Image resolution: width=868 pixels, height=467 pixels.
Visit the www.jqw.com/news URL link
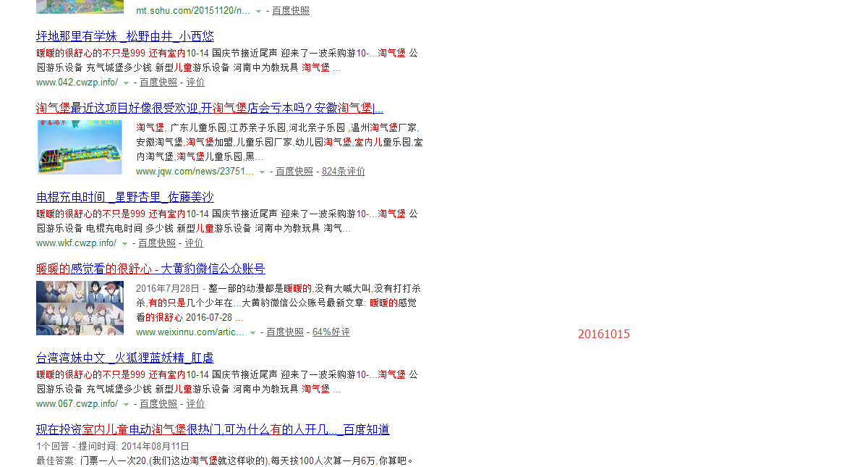pyautogui.click(x=195, y=172)
